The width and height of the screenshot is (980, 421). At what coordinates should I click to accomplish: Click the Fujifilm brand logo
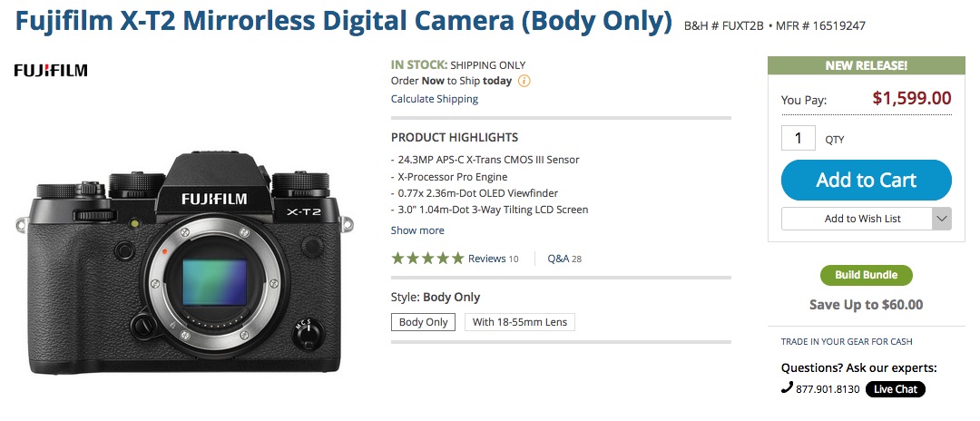(x=51, y=71)
